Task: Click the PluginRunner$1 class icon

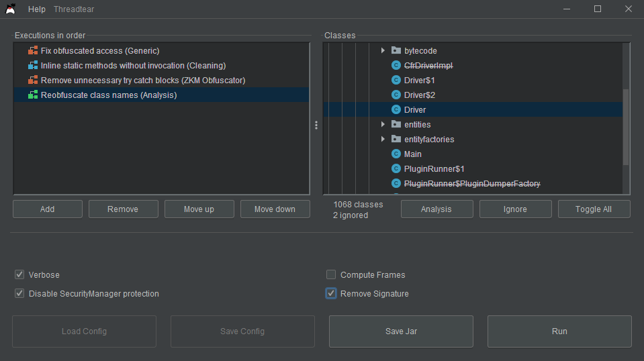Action: (396, 168)
